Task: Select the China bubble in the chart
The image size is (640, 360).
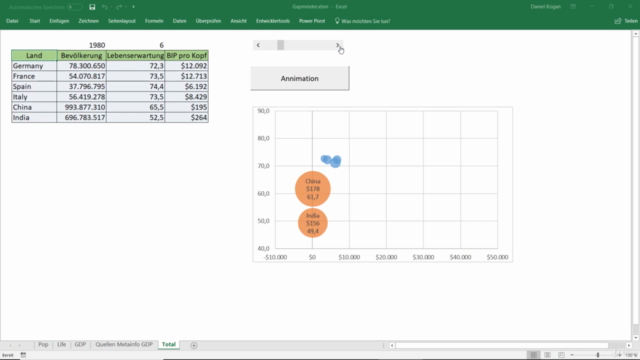Action: [x=313, y=189]
